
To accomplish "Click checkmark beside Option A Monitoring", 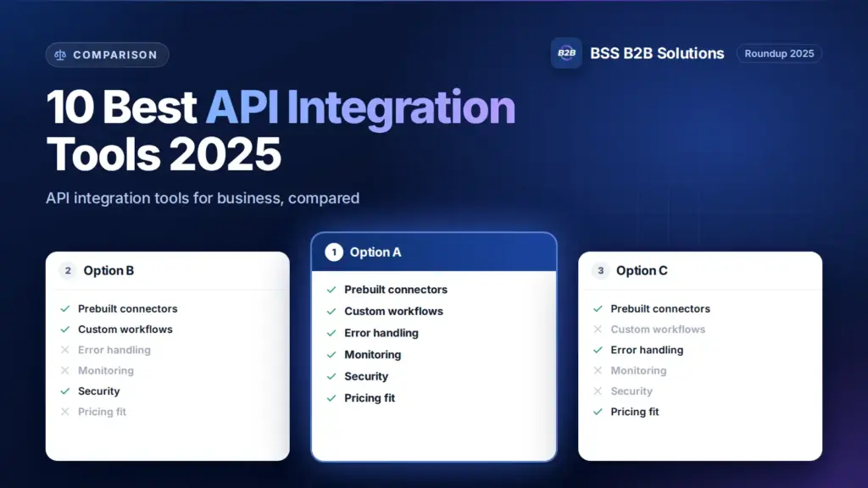I will (x=331, y=355).
